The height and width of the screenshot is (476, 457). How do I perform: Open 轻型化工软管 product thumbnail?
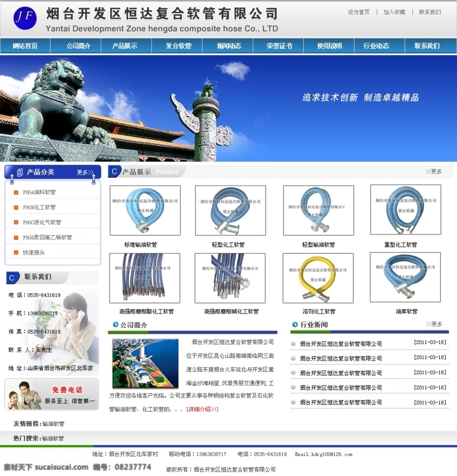tap(230, 211)
